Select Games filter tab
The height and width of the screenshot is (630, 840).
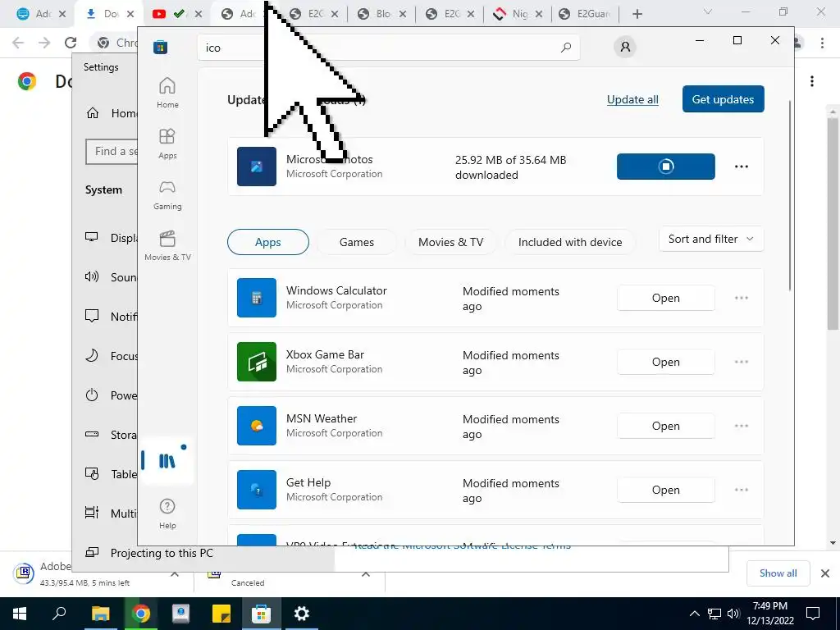tap(356, 242)
